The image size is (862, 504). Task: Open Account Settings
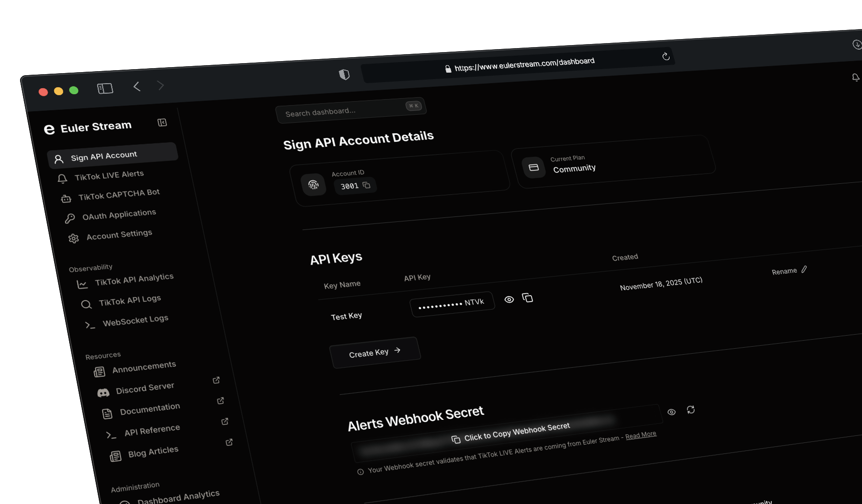pyautogui.click(x=119, y=234)
